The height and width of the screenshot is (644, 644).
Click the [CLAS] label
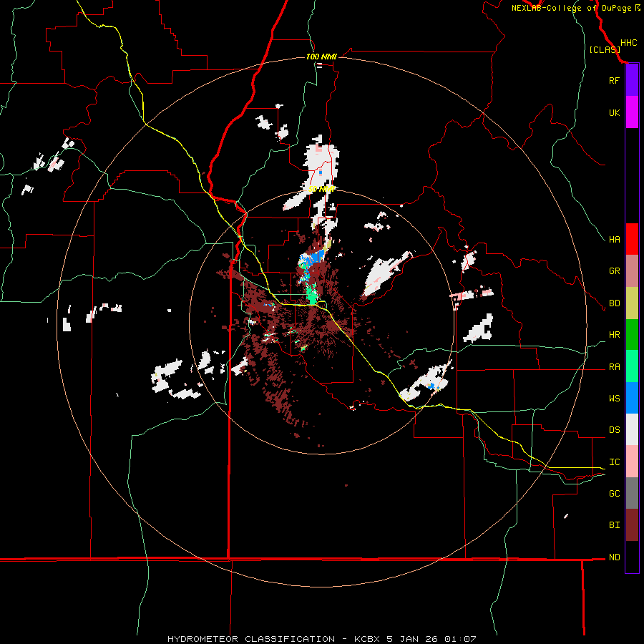point(605,50)
